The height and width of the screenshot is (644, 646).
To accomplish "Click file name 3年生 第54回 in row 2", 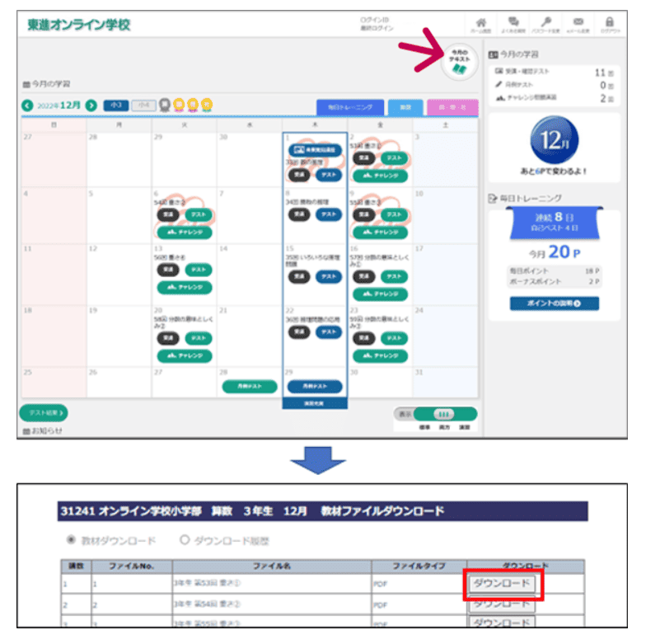I will point(207,604).
